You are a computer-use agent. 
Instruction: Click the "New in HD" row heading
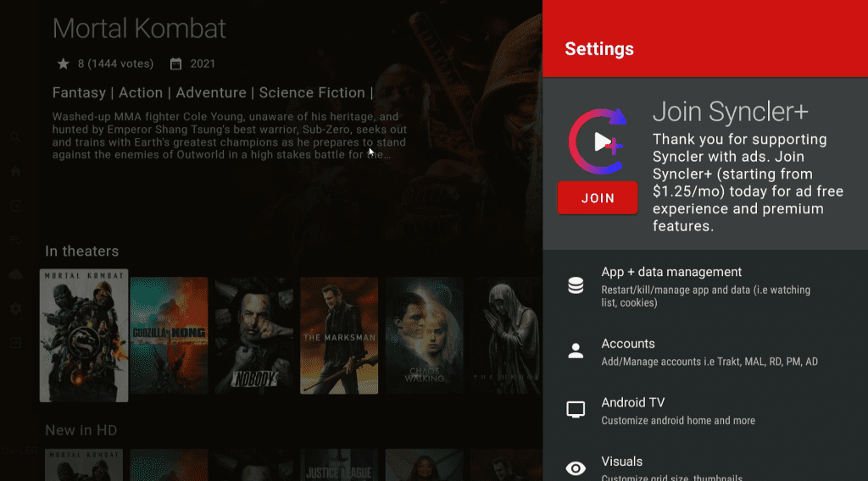(x=81, y=430)
